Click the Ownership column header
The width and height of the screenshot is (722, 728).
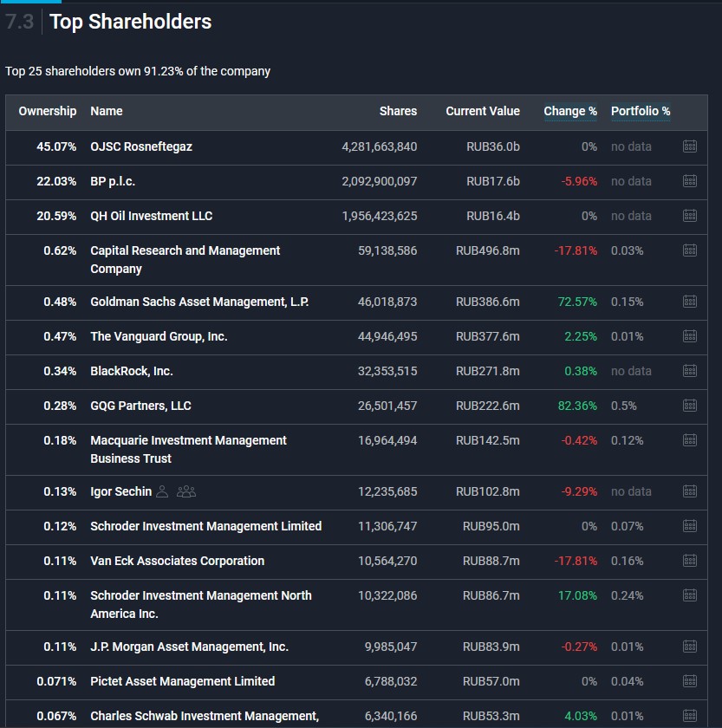(48, 111)
